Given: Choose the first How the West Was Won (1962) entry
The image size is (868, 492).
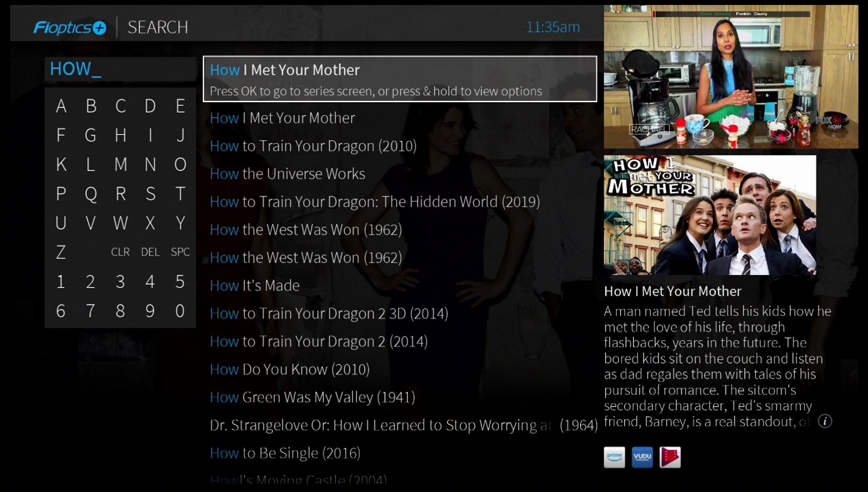Looking at the screenshot, I should (x=306, y=230).
